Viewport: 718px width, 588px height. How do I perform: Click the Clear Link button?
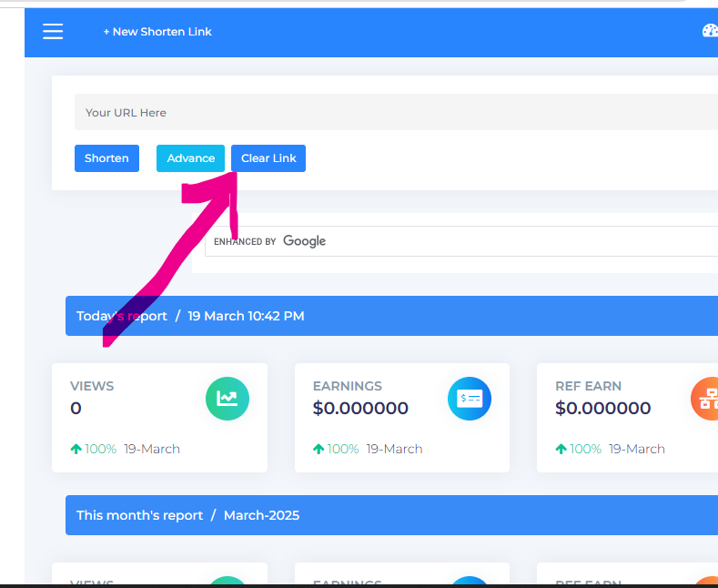[268, 158]
